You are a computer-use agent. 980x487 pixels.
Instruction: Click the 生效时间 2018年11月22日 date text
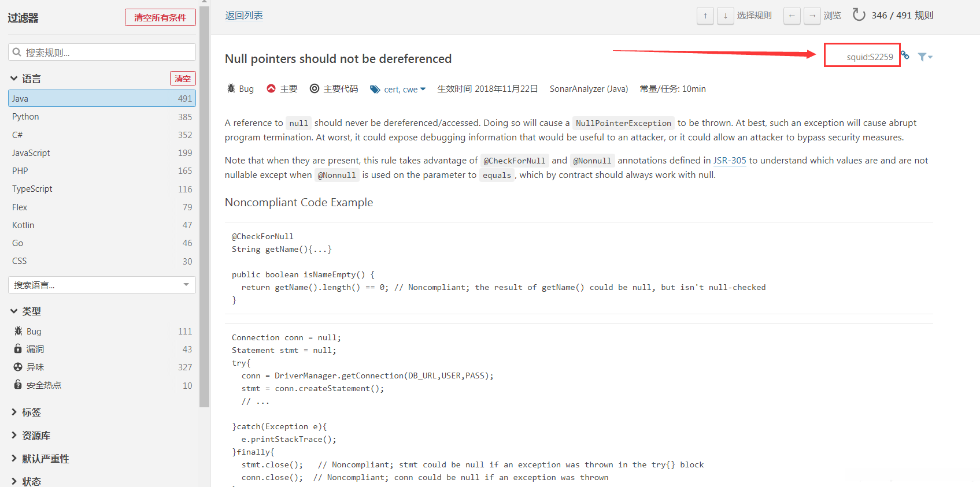click(487, 89)
